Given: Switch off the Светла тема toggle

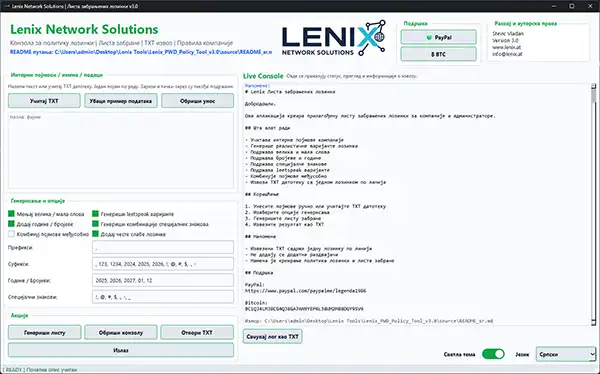Looking at the screenshot, I should pos(493,354).
